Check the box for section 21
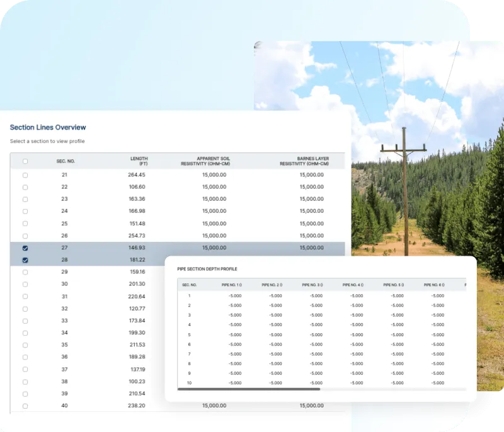504x432 pixels. click(25, 175)
